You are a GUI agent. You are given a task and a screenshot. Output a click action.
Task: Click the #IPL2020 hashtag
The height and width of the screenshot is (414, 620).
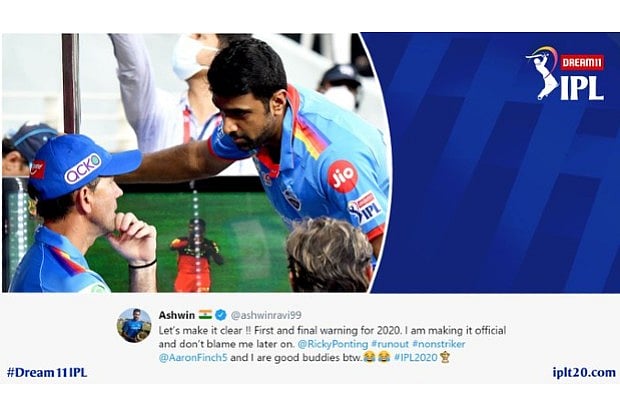tap(416, 358)
